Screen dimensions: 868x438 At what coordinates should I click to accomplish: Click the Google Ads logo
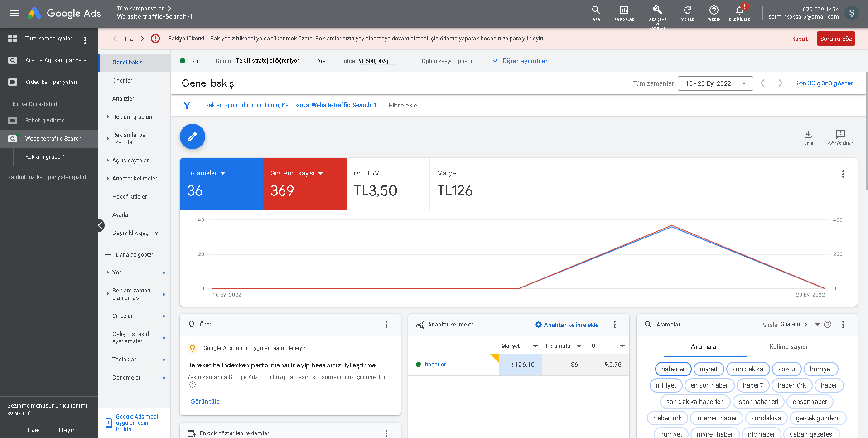64,13
